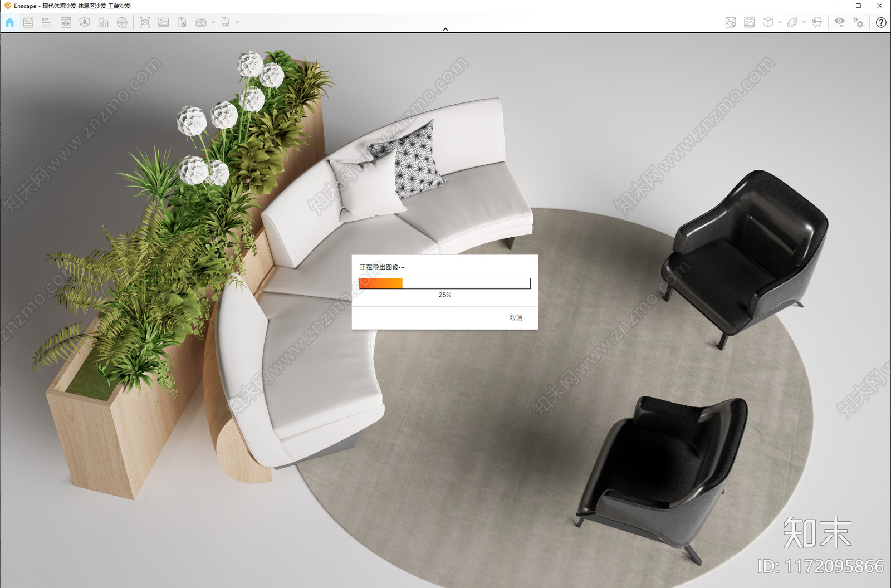Open general settings gears icon
Screen dimensions: 891x588
pyautogui.click(x=859, y=22)
